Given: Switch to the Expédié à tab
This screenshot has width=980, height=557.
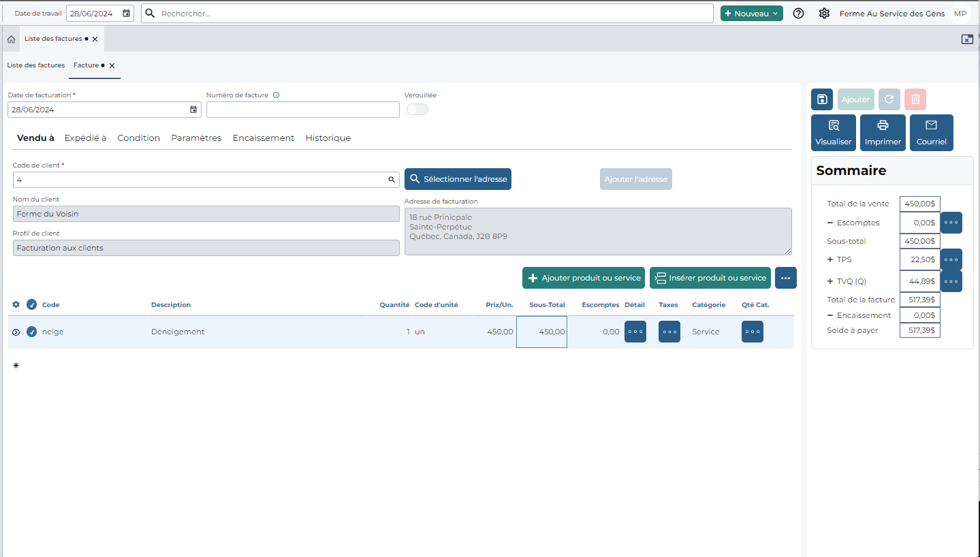Looking at the screenshot, I should [x=85, y=138].
